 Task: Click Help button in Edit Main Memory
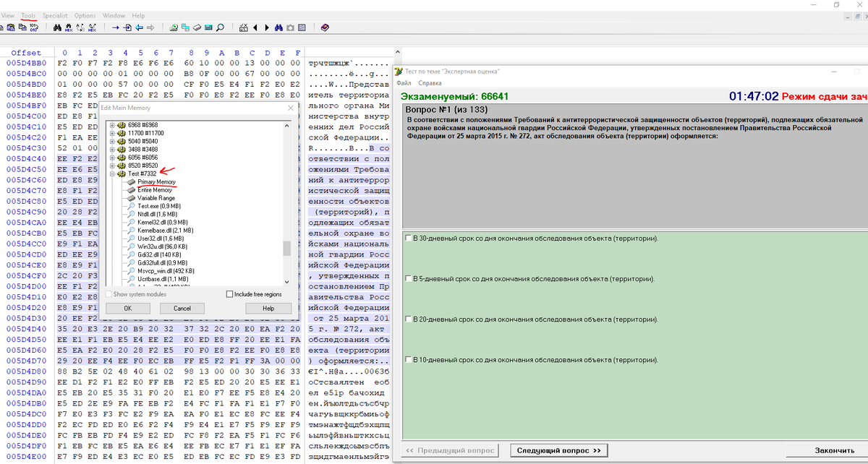pyautogui.click(x=268, y=308)
